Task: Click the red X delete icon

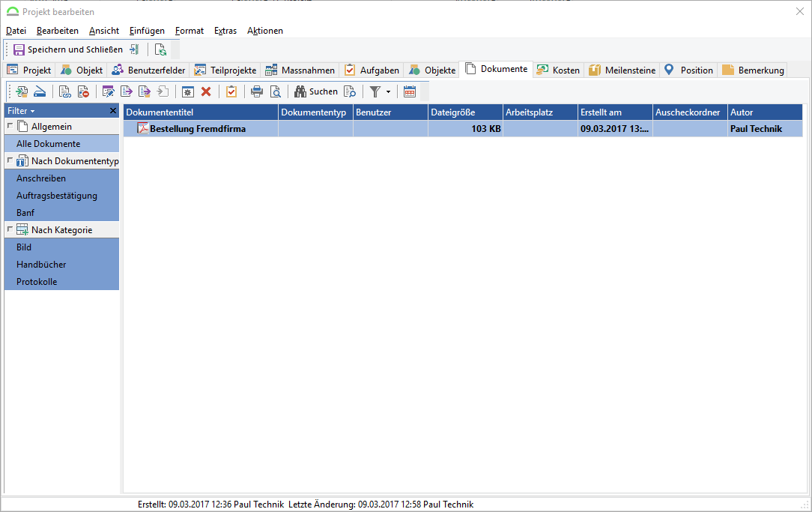Action: pyautogui.click(x=206, y=91)
